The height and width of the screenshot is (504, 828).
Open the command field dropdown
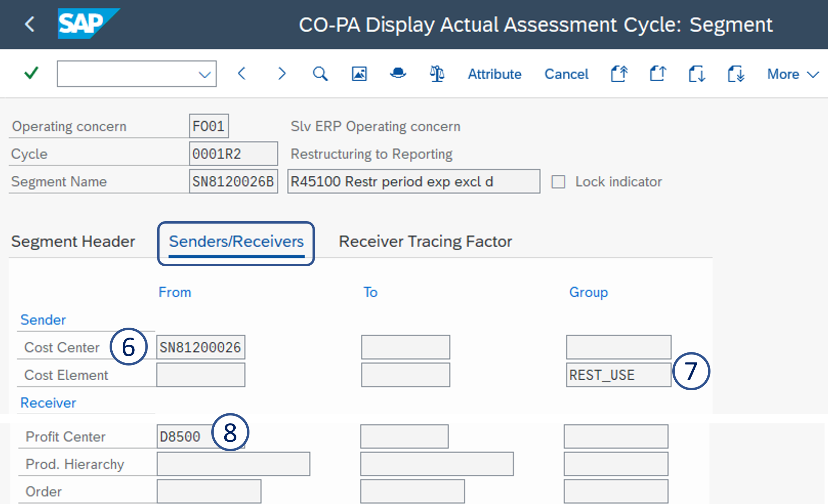click(205, 74)
